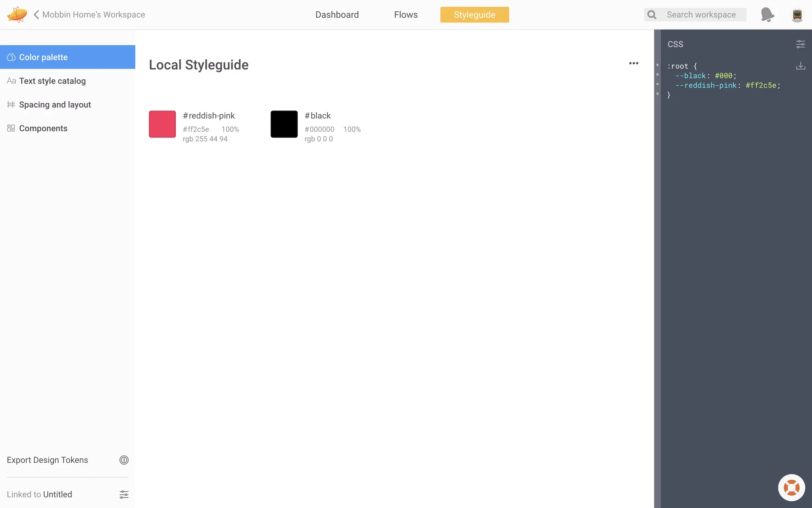The image size is (812, 508).
Task: Select the reddish-pink color swatch
Action: [x=162, y=124]
